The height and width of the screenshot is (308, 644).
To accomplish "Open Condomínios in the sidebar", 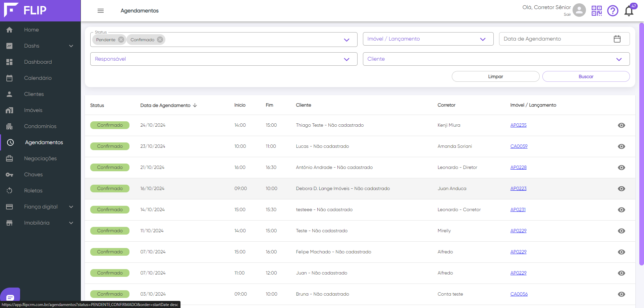I will click(40, 126).
